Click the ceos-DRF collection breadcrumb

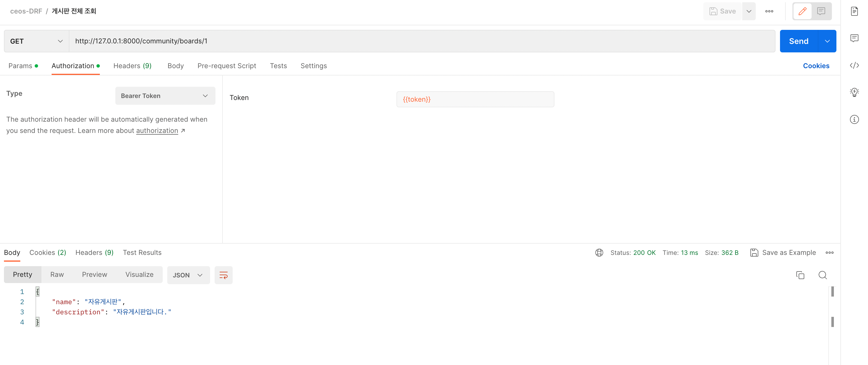pyautogui.click(x=26, y=11)
